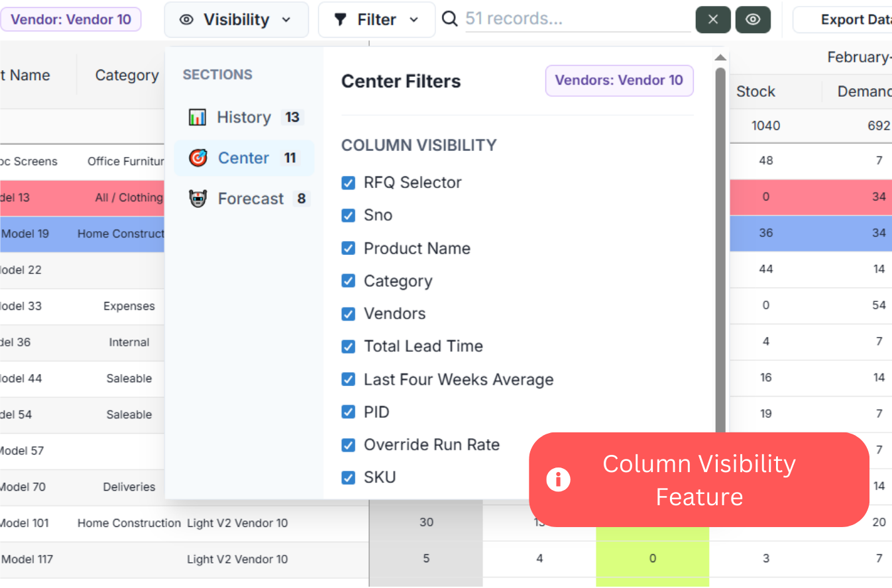The width and height of the screenshot is (892, 588).
Task: Click the scrollbar up arrow
Action: click(720, 58)
